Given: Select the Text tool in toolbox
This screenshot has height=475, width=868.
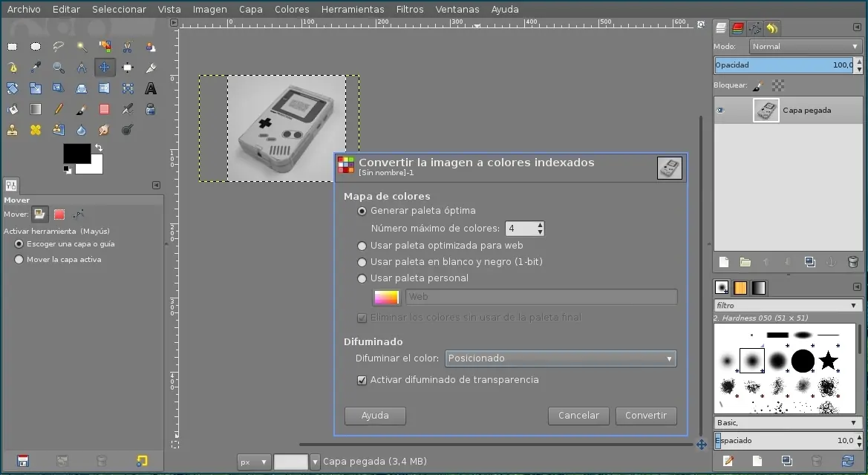Looking at the screenshot, I should point(151,88).
